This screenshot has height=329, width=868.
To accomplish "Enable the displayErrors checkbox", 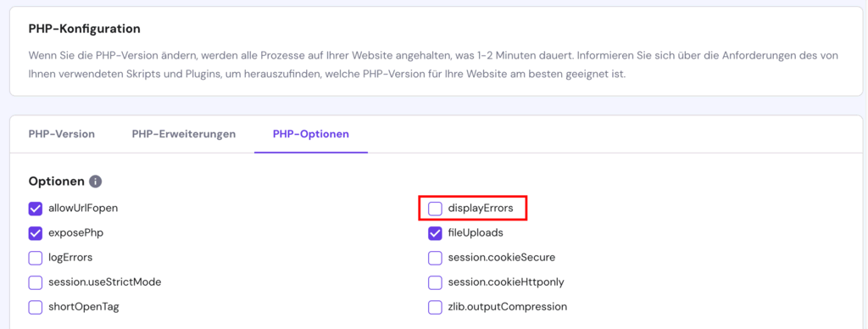I will tap(435, 209).
